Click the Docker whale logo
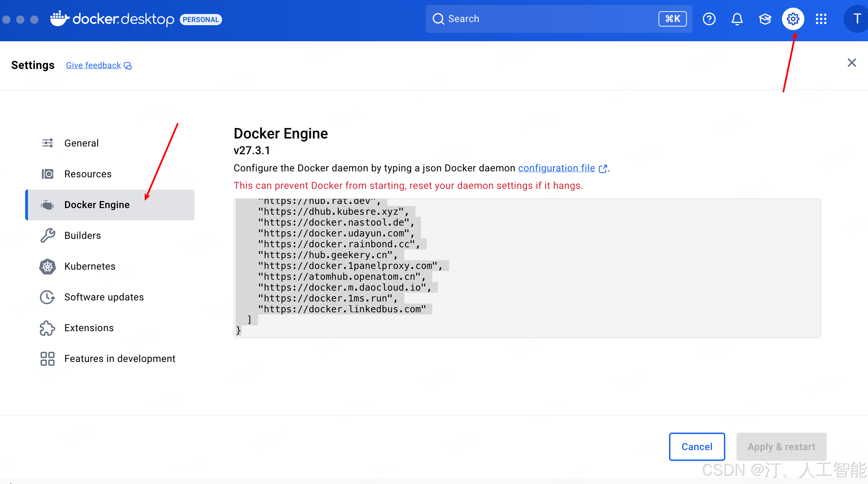 (x=59, y=19)
